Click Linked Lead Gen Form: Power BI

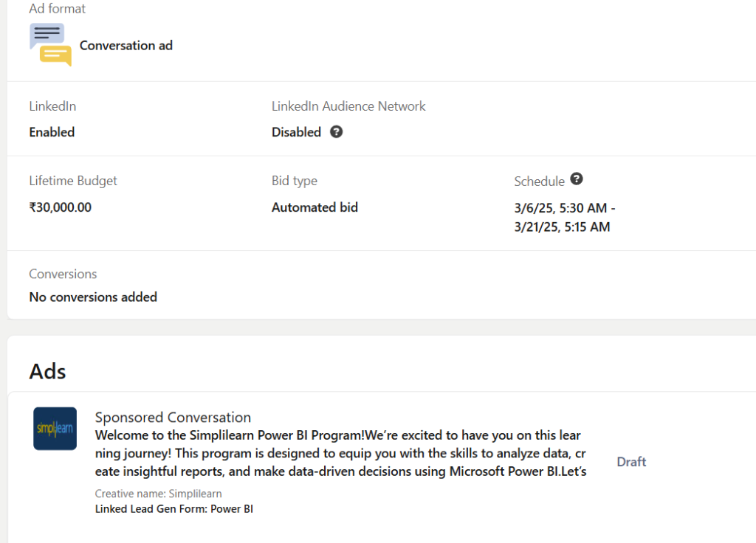pos(174,509)
